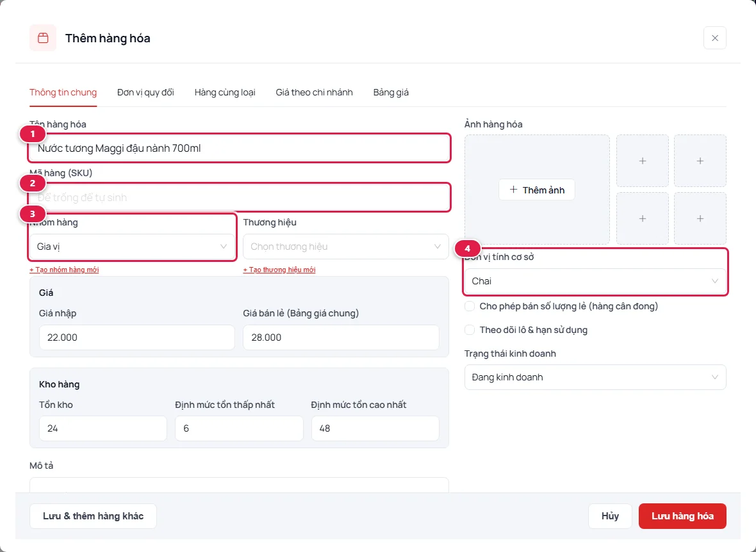Click the Tồn kho quantity field
The height and width of the screenshot is (552, 756).
103,428
